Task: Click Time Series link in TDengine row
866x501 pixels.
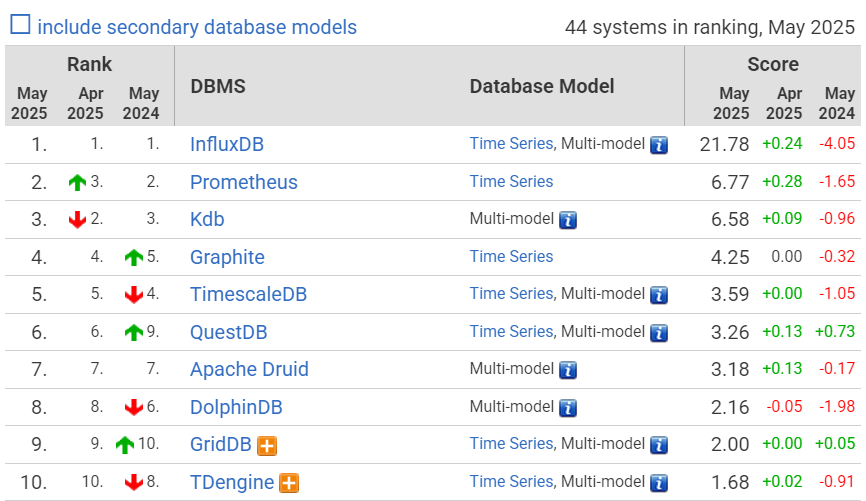Action: point(511,482)
